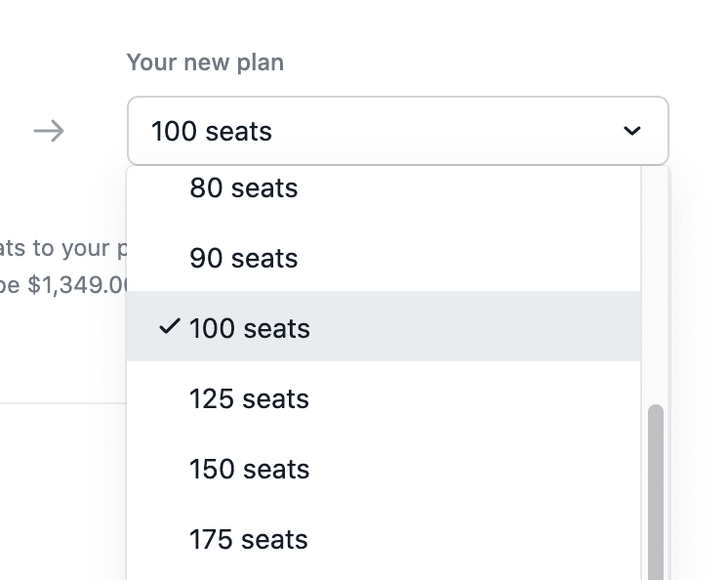Click the partial 'ats to your' description text
Viewport: 728px width, 580px height.
[x=59, y=247]
